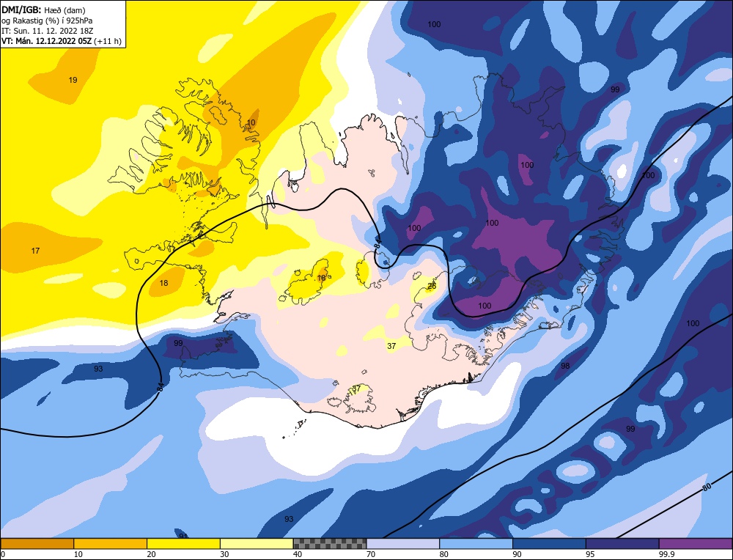Select the lavender 70–80 legend swatch
This screenshot has width=733, height=560.
(403, 543)
